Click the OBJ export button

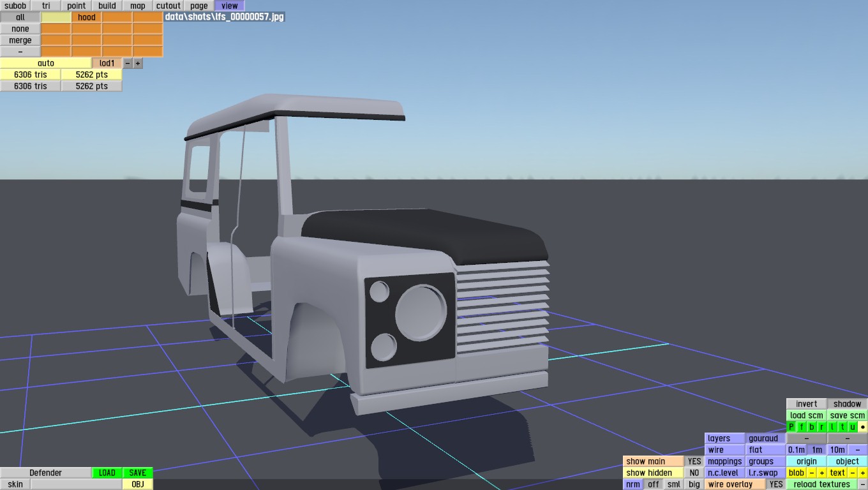click(138, 484)
